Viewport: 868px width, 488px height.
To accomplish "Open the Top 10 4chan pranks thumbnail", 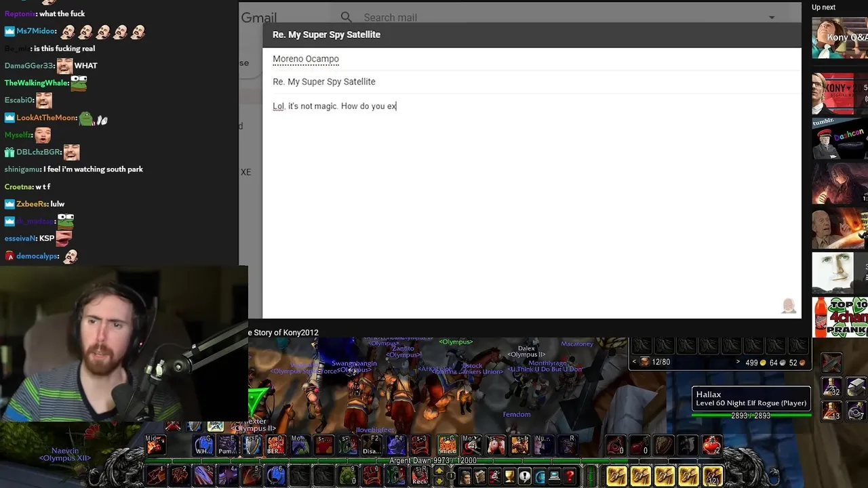I will point(840,317).
